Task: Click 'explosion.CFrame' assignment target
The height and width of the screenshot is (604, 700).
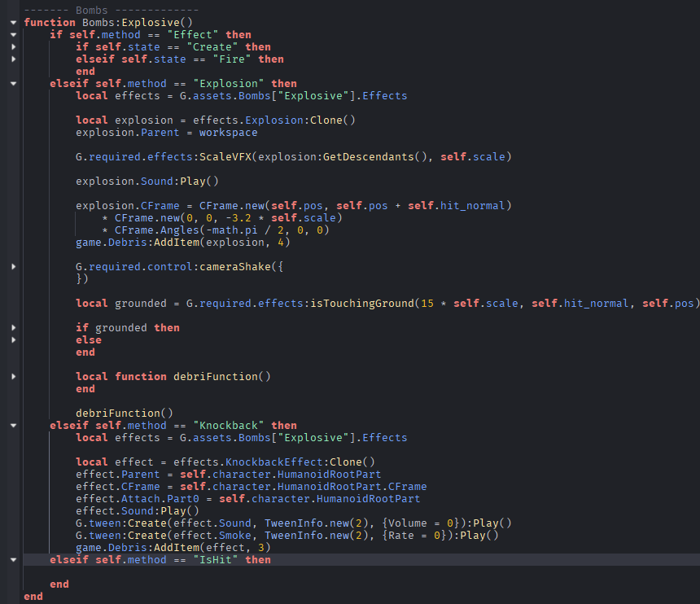Action: [x=128, y=206]
